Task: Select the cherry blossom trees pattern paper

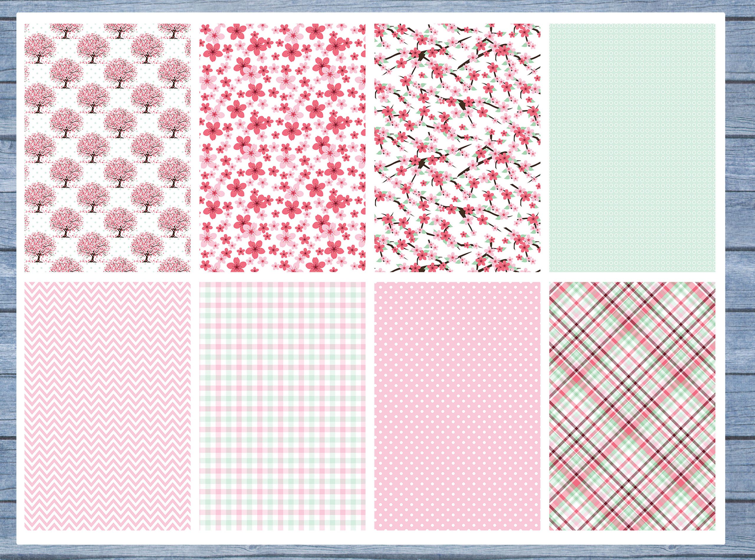Action: pyautogui.click(x=108, y=147)
